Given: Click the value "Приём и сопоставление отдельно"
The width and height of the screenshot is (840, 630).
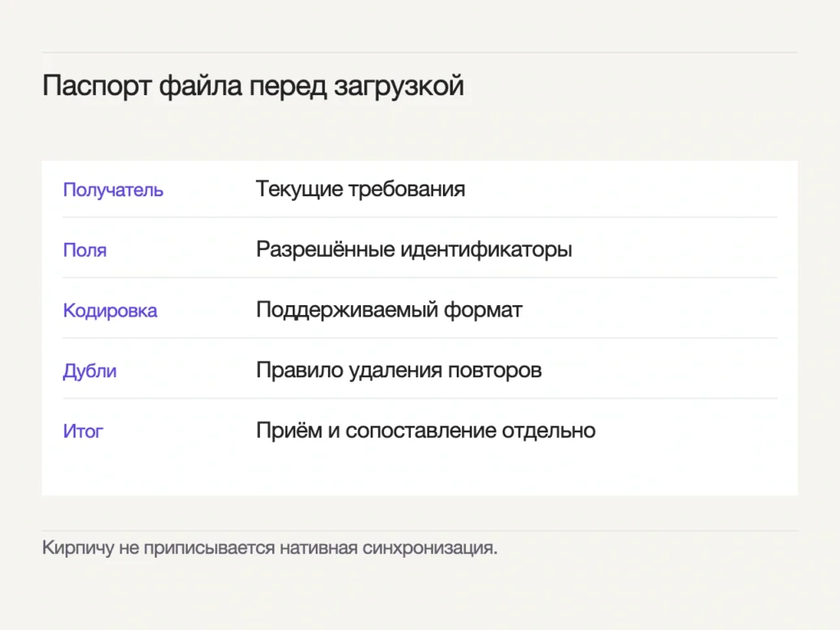Looking at the screenshot, I should [426, 431].
